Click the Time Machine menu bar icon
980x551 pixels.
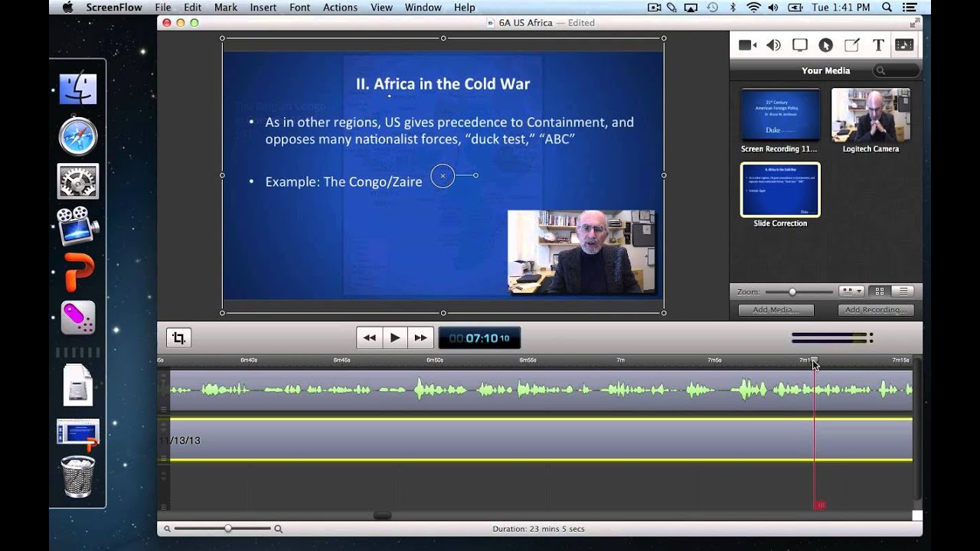pos(712,8)
